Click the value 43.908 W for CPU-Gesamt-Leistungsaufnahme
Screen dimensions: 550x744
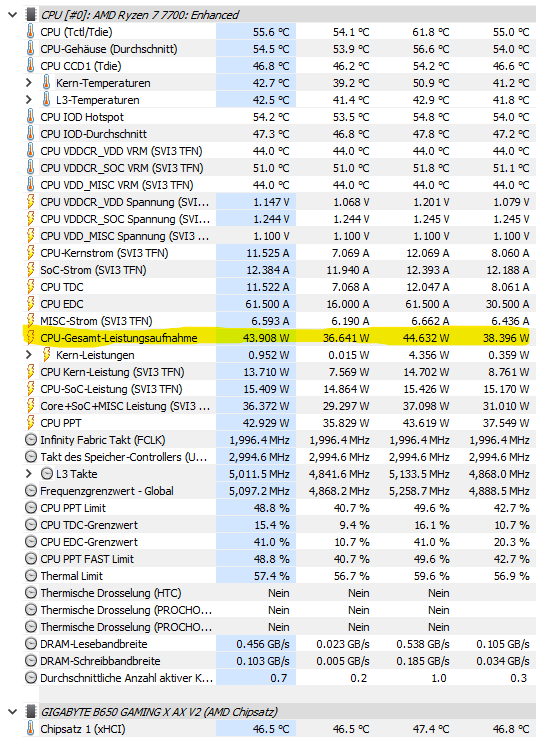click(x=266, y=338)
